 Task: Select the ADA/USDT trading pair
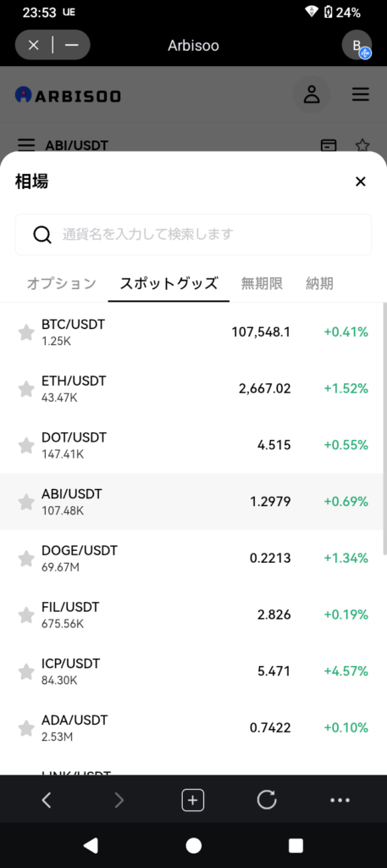(x=193, y=728)
